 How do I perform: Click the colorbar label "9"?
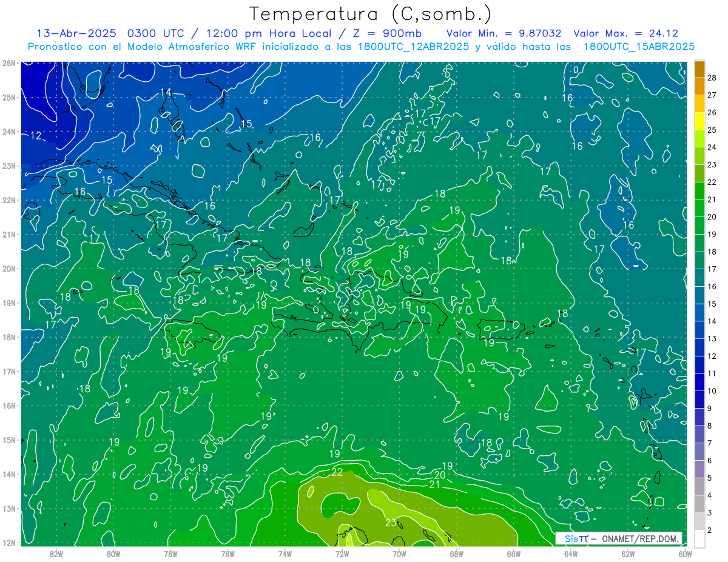[x=710, y=408]
